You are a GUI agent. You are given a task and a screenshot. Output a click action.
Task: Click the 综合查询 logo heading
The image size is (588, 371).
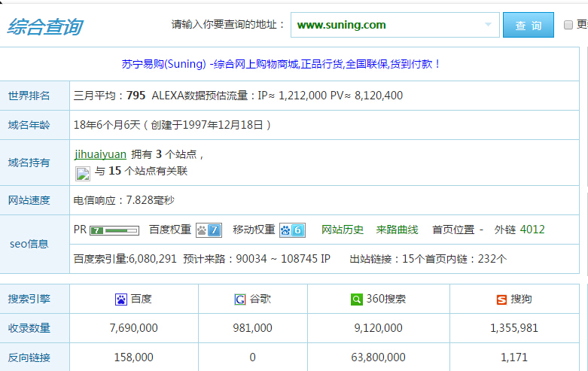pyautogui.click(x=45, y=26)
